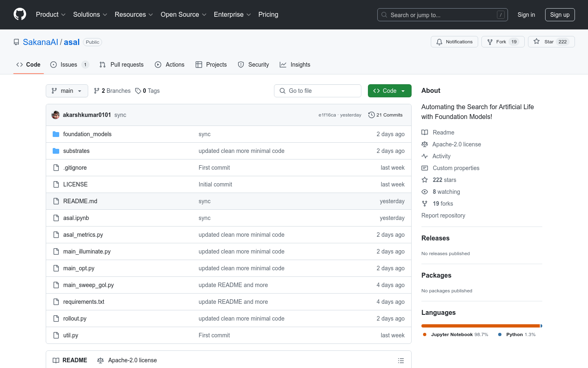
Task: Open main_sweep_gol.py
Action: coord(89,285)
